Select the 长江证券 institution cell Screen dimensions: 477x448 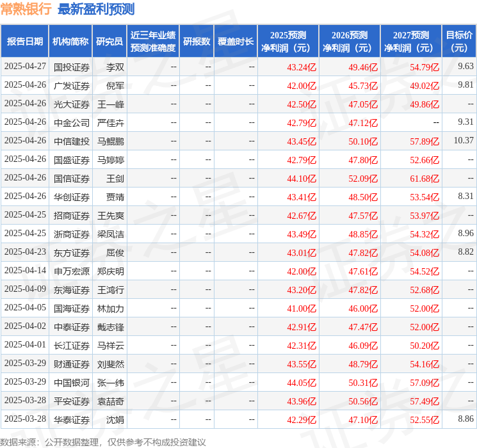72,346
